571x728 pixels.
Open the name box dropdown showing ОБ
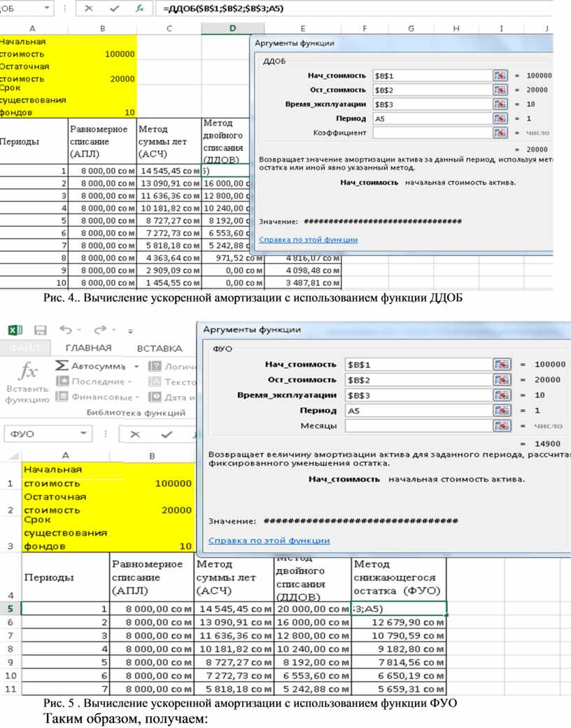(x=47, y=8)
